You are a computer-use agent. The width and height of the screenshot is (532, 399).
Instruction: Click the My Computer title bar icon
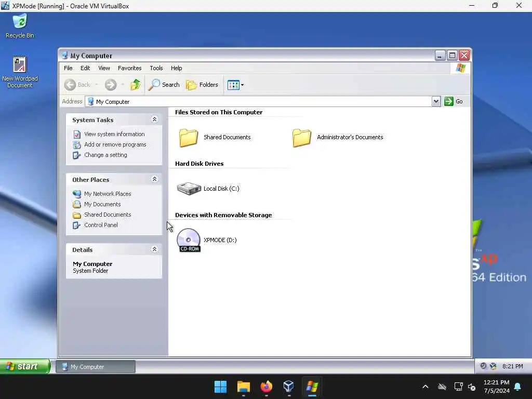point(65,55)
